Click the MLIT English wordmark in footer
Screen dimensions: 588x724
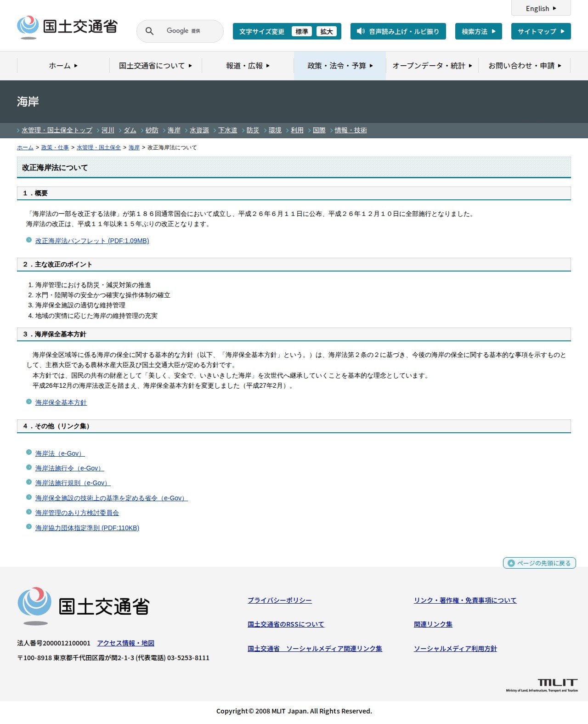pyautogui.click(x=542, y=685)
